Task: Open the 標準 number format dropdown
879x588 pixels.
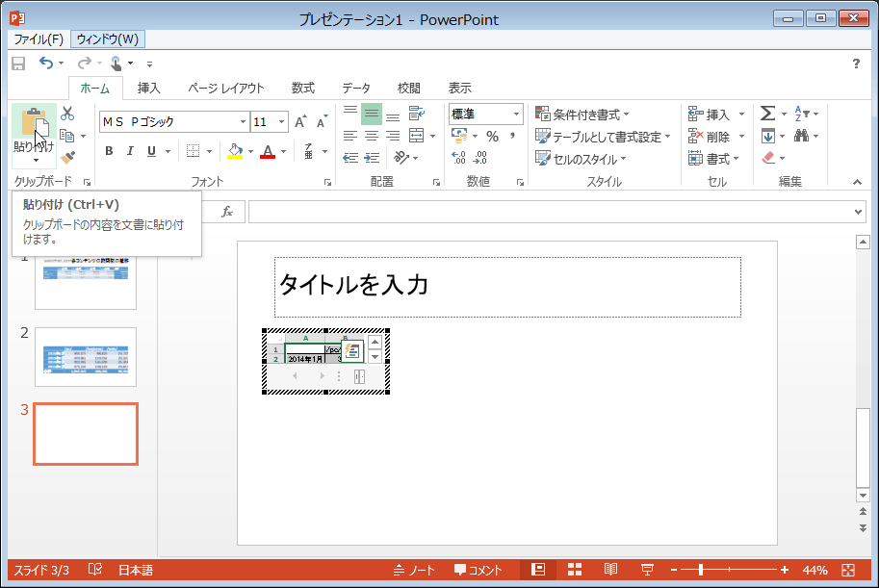Action: pyautogui.click(x=516, y=114)
